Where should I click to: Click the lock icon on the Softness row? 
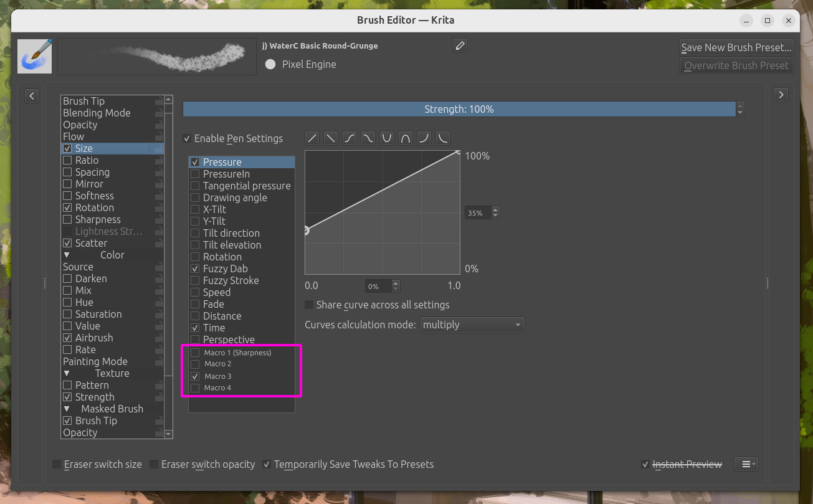point(159,196)
